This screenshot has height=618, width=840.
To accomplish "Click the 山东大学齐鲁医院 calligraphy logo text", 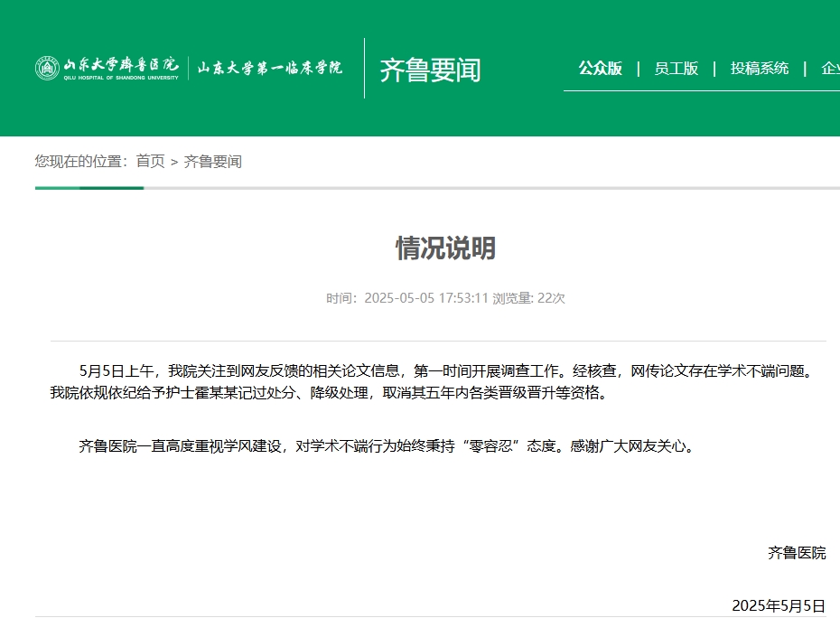I will (121, 65).
